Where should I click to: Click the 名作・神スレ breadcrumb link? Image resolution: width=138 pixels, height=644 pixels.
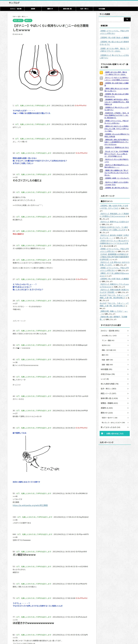[22, 17]
